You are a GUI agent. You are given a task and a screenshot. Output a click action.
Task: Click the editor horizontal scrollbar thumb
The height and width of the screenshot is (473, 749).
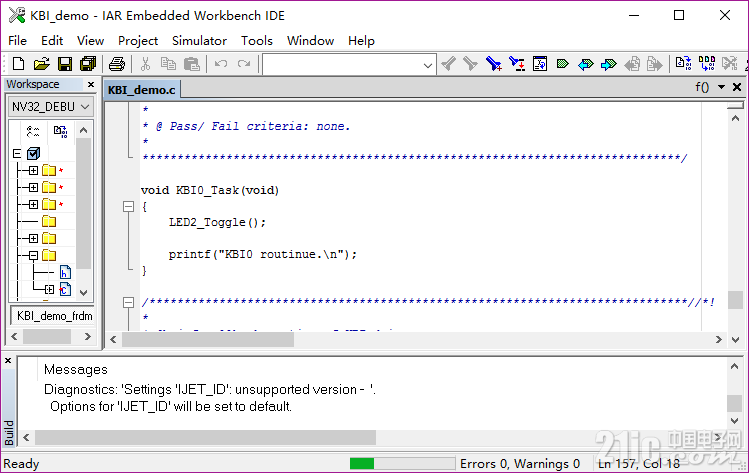[x=208, y=339]
